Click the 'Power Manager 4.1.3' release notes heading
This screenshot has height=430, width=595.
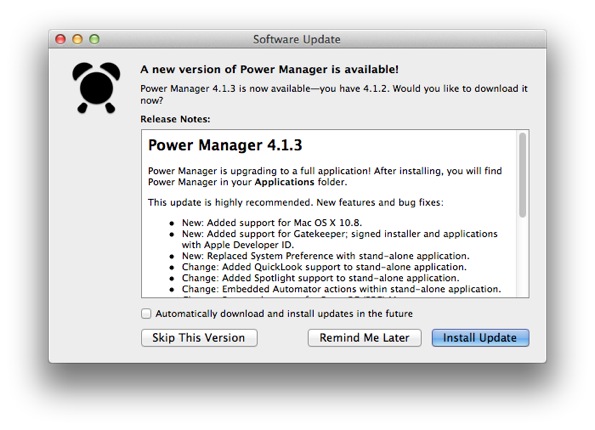[225, 145]
